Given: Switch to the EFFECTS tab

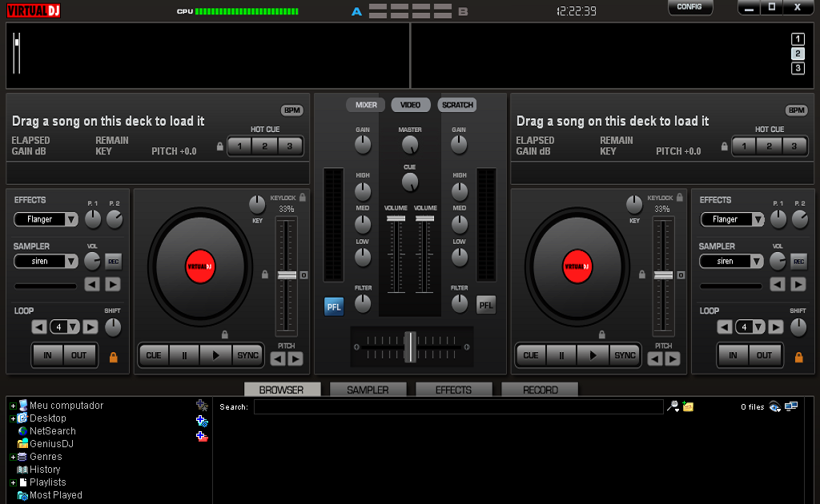Looking at the screenshot, I should pos(453,390).
